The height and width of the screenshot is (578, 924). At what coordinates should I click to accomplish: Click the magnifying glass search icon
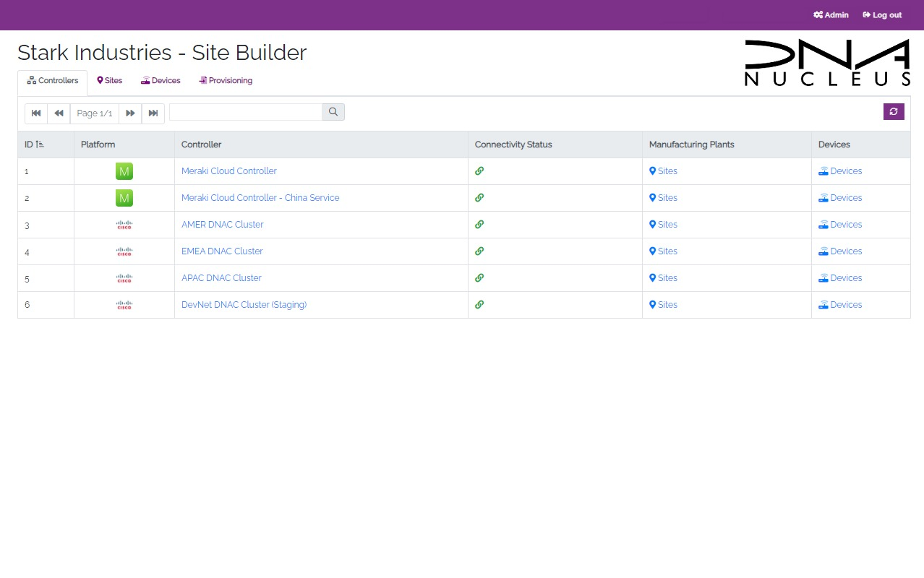(333, 112)
